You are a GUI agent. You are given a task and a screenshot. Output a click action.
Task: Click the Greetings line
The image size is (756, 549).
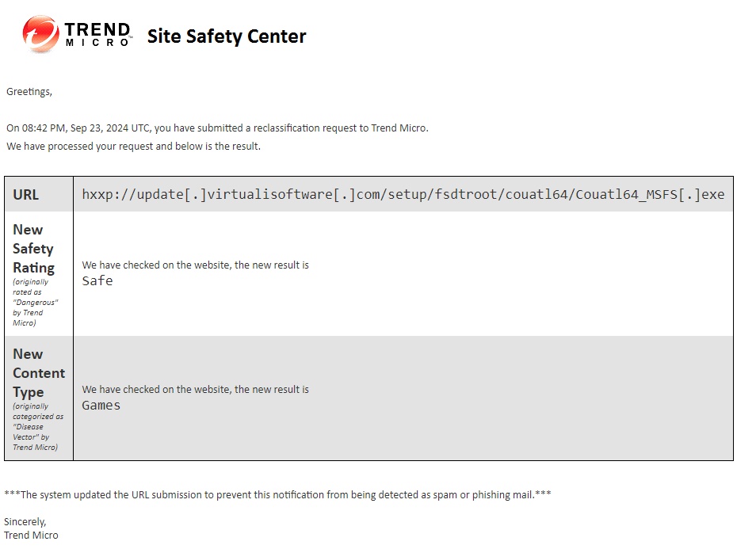(x=29, y=92)
